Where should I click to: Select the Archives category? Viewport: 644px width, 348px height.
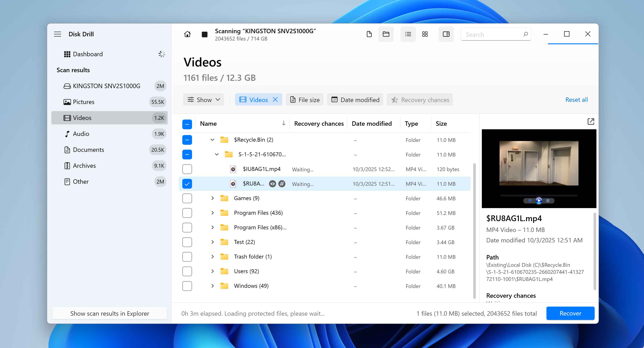[84, 165]
